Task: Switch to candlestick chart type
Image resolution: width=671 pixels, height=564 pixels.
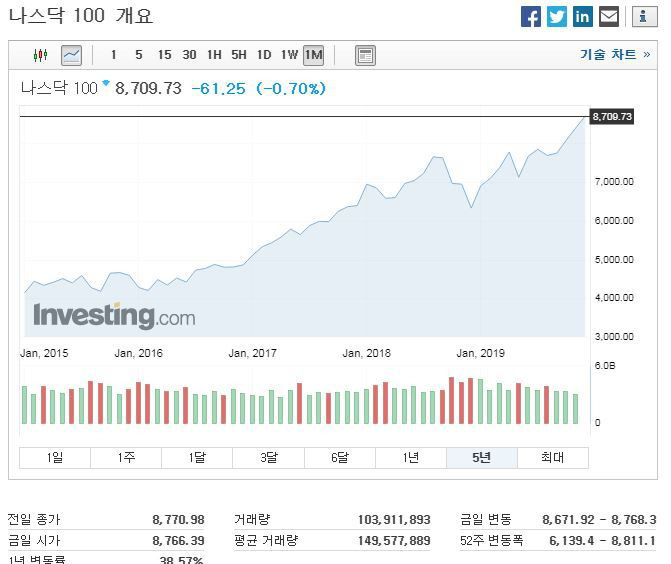Action: coord(41,55)
